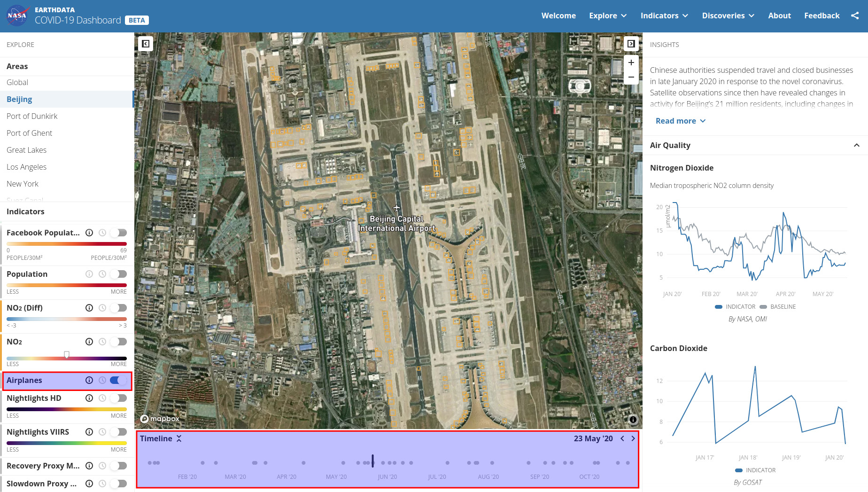The width and height of the screenshot is (868, 492).
Task: Show map attribution info icon
Action: point(633,420)
